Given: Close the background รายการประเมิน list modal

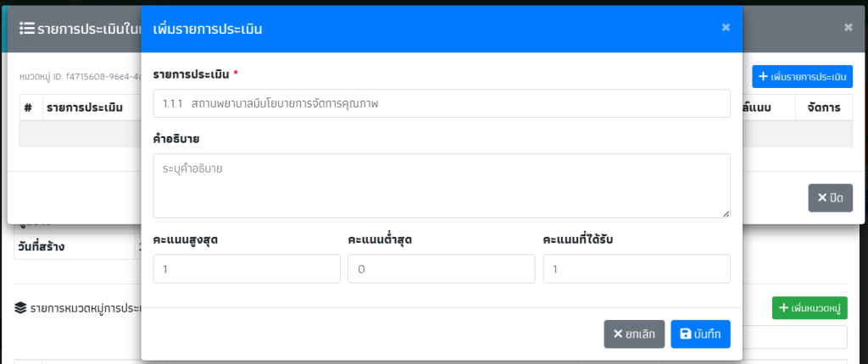Looking at the screenshot, I should coord(848,27).
